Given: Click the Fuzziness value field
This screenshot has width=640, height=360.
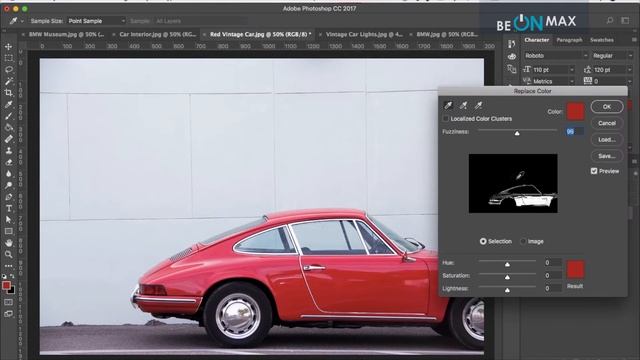Looking at the screenshot, I should [x=574, y=131].
